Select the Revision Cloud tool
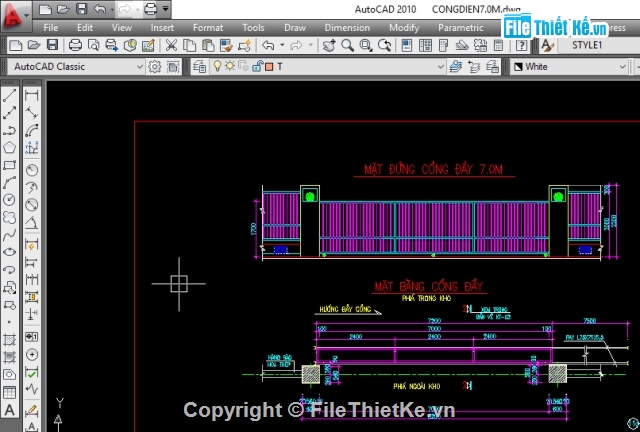This screenshot has width=640, height=432. [9, 217]
